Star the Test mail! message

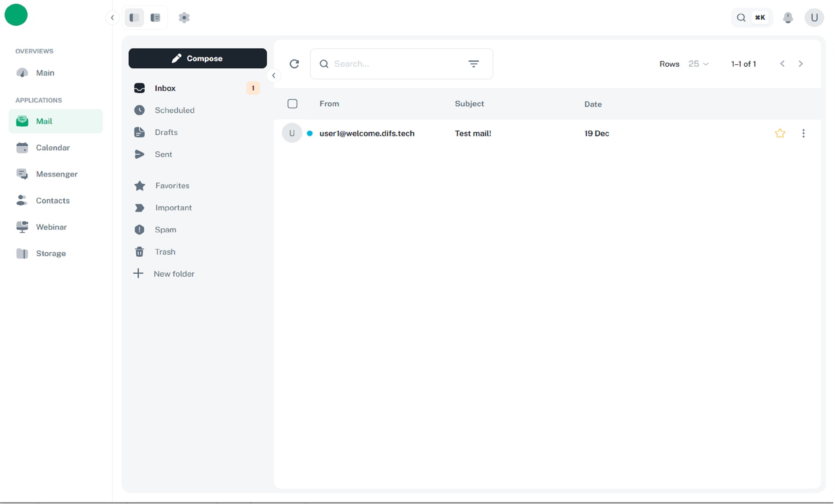pos(780,133)
